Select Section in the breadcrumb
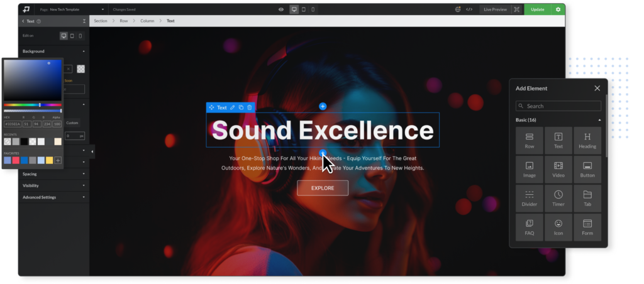 tap(101, 21)
